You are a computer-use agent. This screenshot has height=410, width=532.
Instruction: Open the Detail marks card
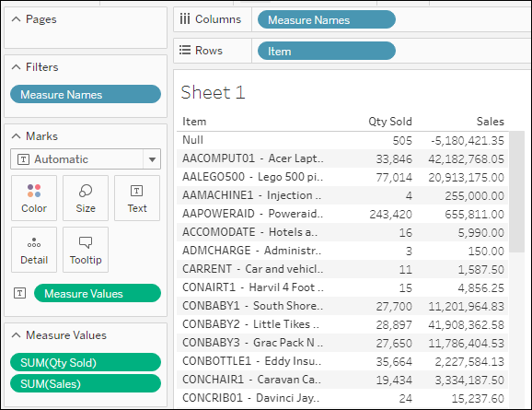34,250
